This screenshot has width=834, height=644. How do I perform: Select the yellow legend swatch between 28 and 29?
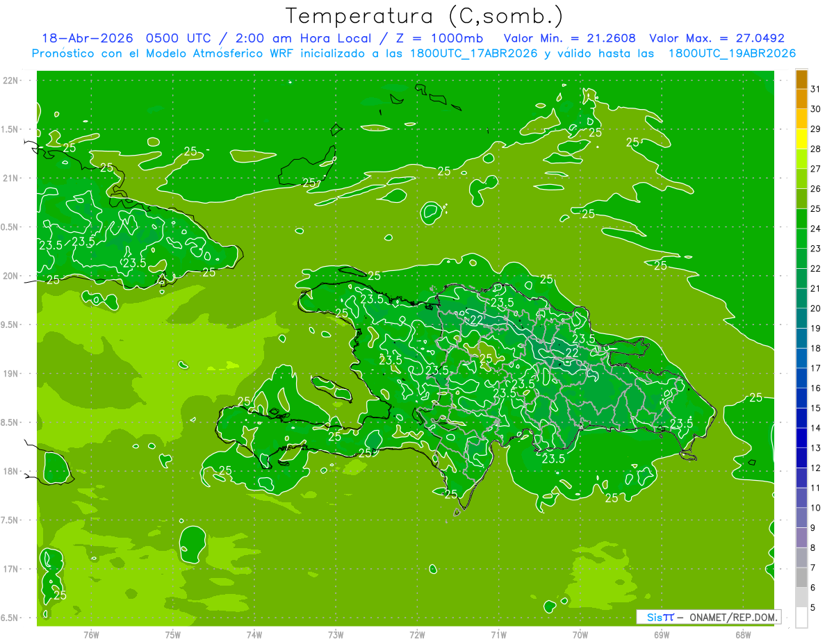pyautogui.click(x=801, y=139)
